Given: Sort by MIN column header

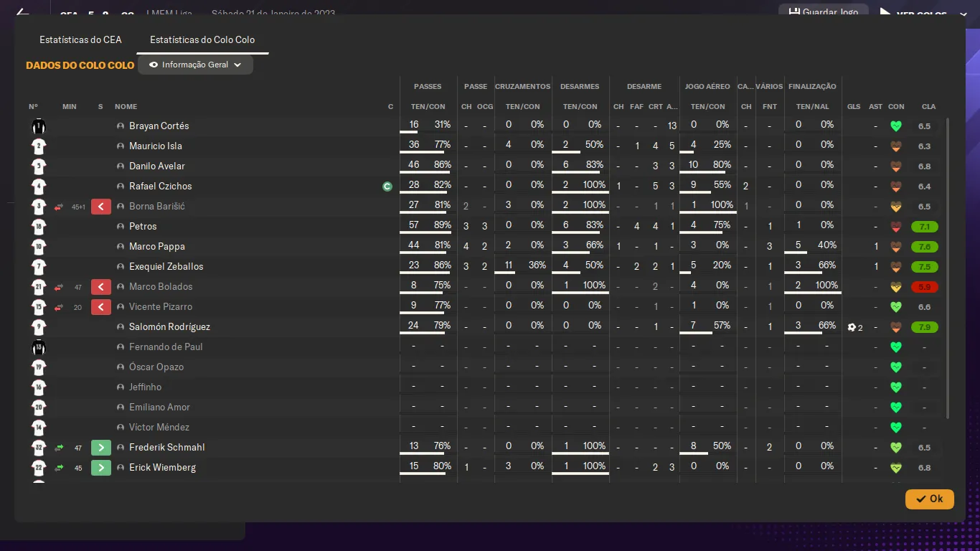Looking at the screenshot, I should click(x=69, y=107).
